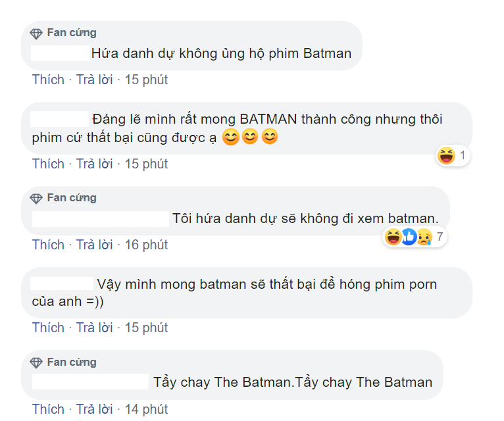Reply to the 'Hứa danh dự không ủng hộ' comment
Screen dimensions: 504x421
click(x=94, y=80)
